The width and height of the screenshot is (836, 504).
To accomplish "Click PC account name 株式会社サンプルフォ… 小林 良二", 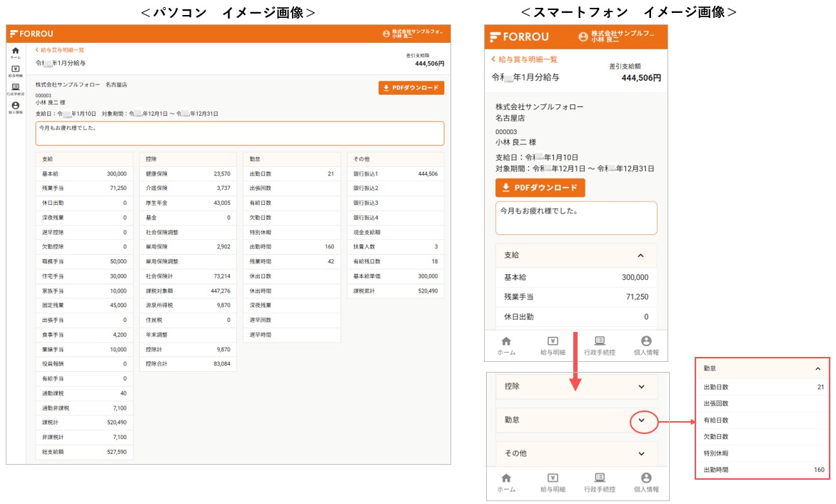I will [x=418, y=34].
